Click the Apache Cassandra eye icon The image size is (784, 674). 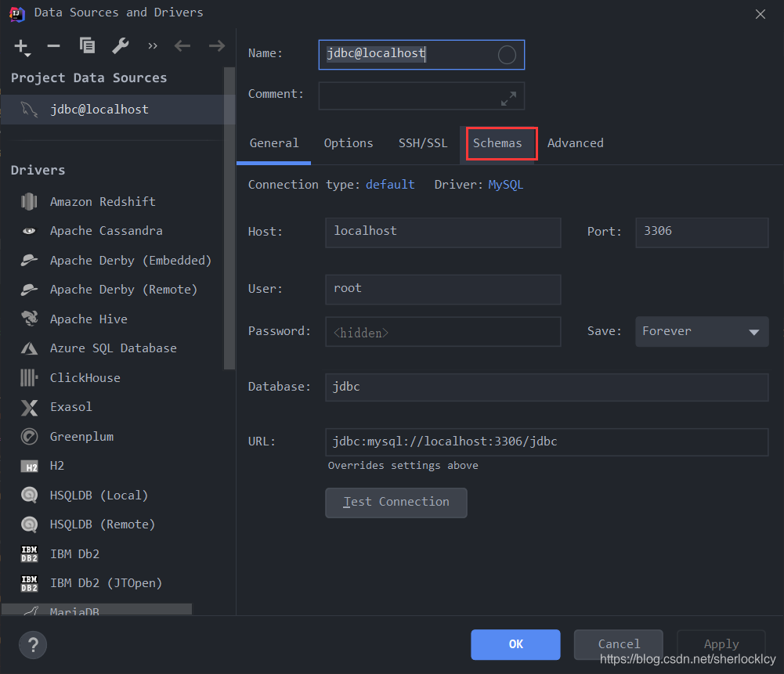[x=29, y=231]
